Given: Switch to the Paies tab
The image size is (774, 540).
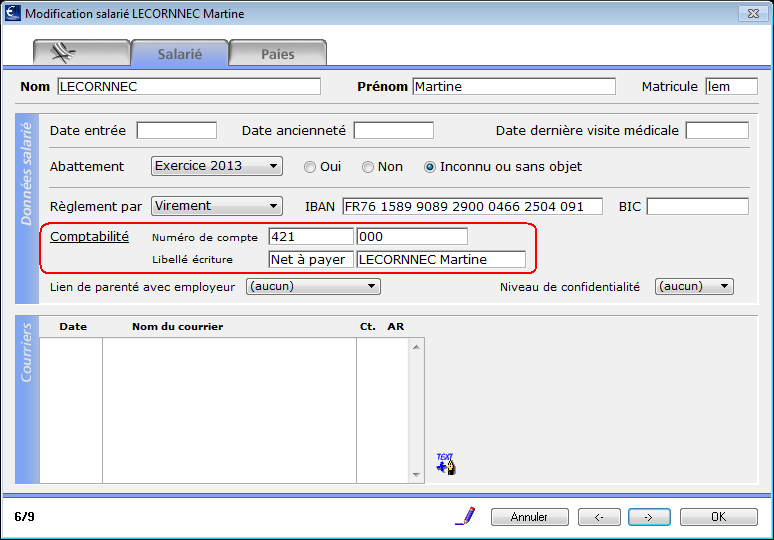Looking at the screenshot, I should tap(277, 53).
